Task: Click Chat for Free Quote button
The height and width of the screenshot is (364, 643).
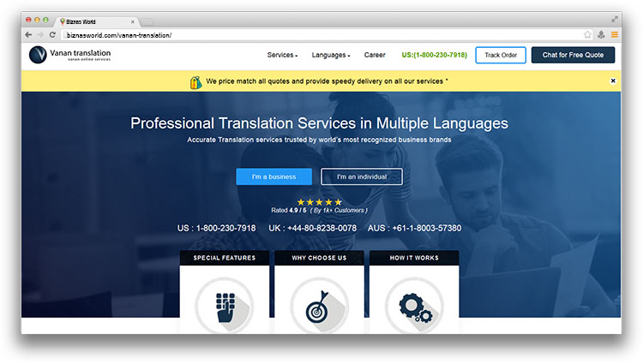Action: click(573, 55)
